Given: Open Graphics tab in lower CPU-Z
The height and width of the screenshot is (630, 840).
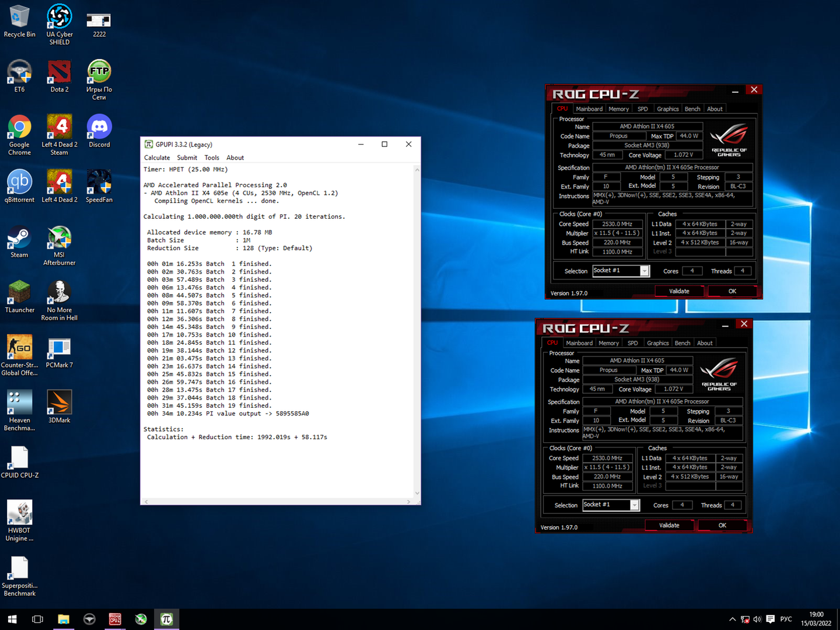Looking at the screenshot, I should point(658,343).
